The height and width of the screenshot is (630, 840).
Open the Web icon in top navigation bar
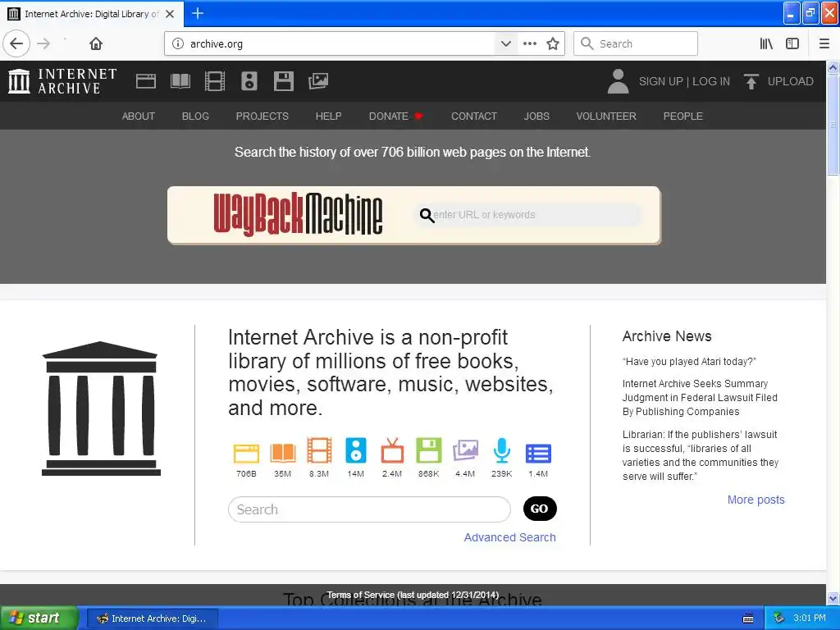click(x=146, y=81)
